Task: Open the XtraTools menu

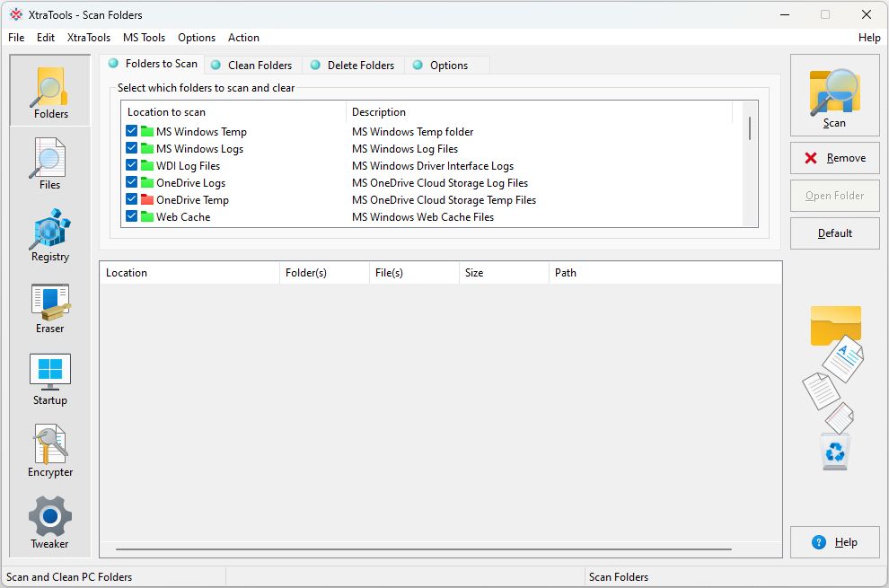Action: [89, 38]
